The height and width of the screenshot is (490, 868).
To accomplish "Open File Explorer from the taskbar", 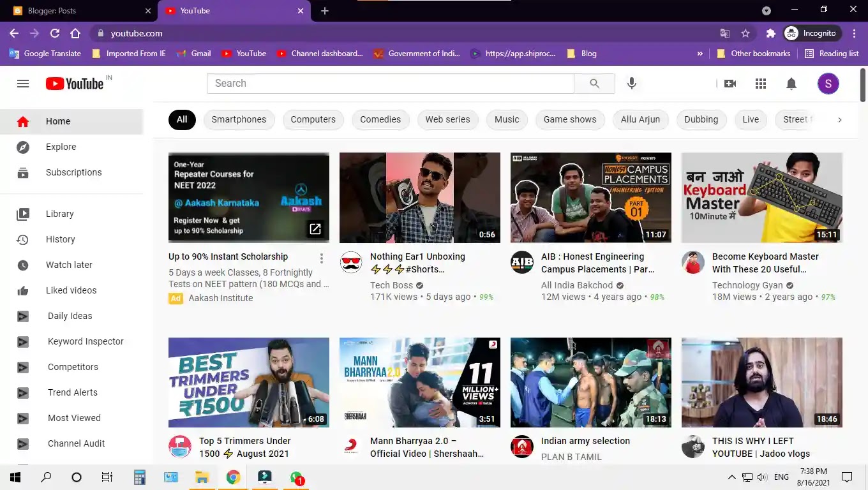I will [202, 477].
